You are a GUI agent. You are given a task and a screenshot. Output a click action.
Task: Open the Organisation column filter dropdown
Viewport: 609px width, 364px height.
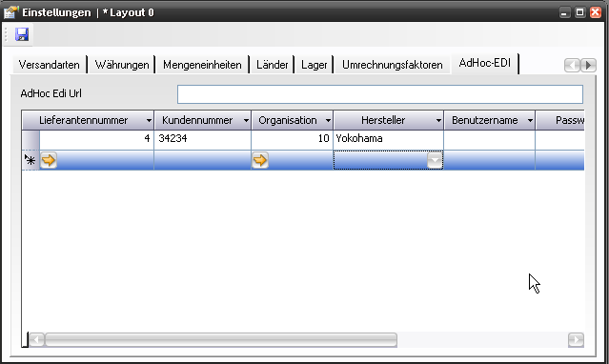328,121
